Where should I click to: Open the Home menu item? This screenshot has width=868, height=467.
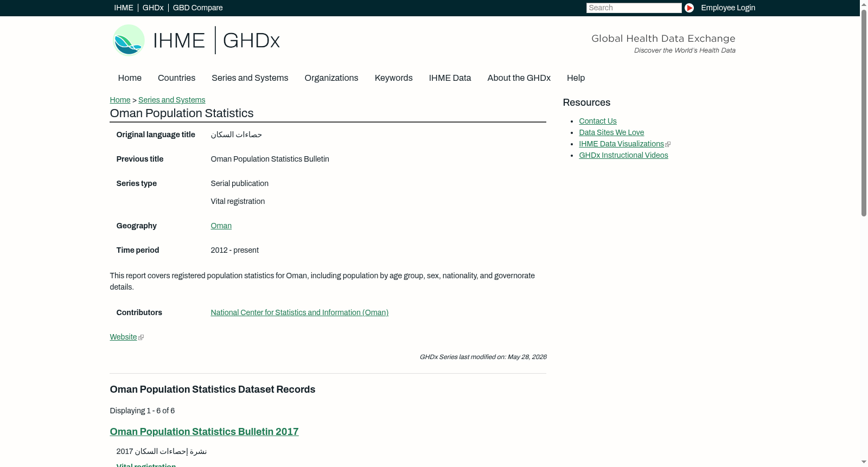click(130, 78)
